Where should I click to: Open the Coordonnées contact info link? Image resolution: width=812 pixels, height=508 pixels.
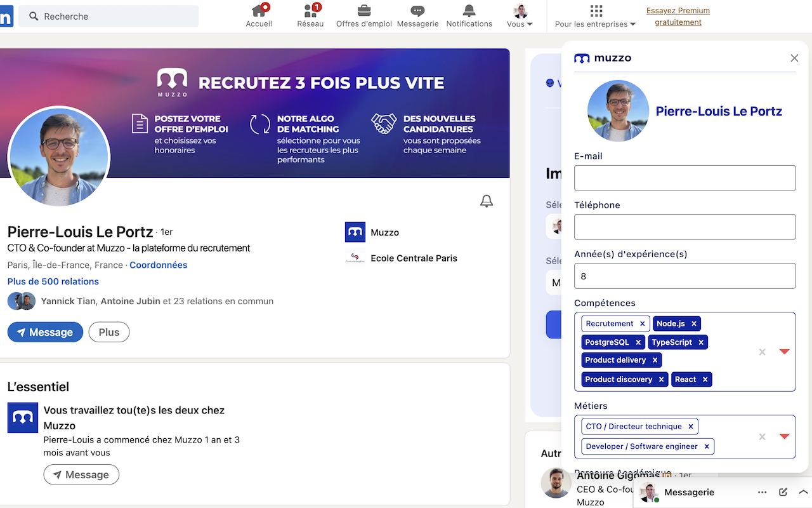click(159, 265)
